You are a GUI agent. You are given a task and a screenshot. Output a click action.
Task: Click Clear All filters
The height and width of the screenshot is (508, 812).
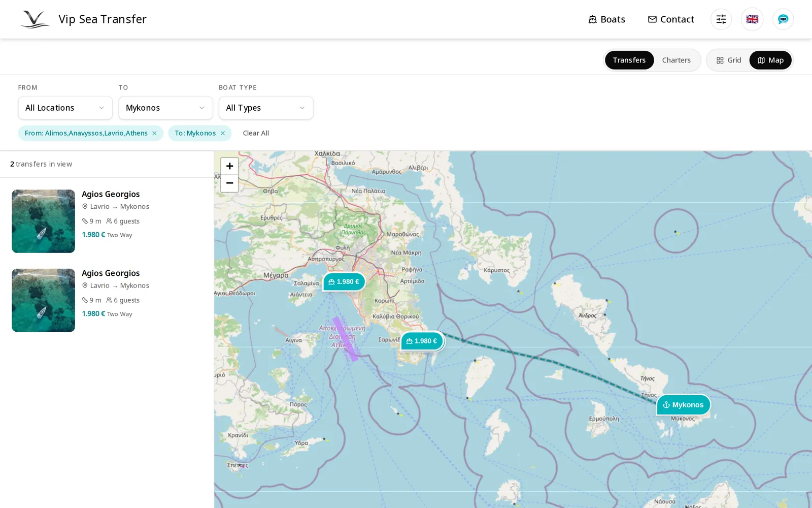[x=256, y=133]
